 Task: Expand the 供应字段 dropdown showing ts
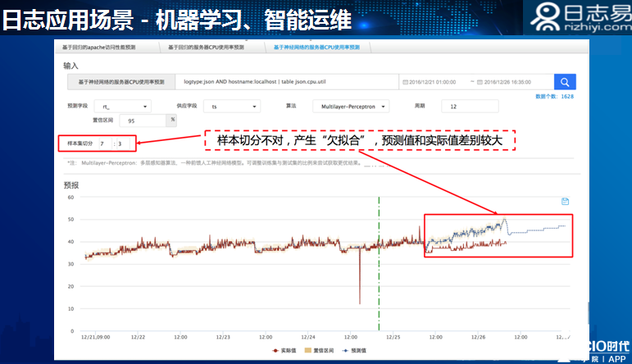point(231,107)
